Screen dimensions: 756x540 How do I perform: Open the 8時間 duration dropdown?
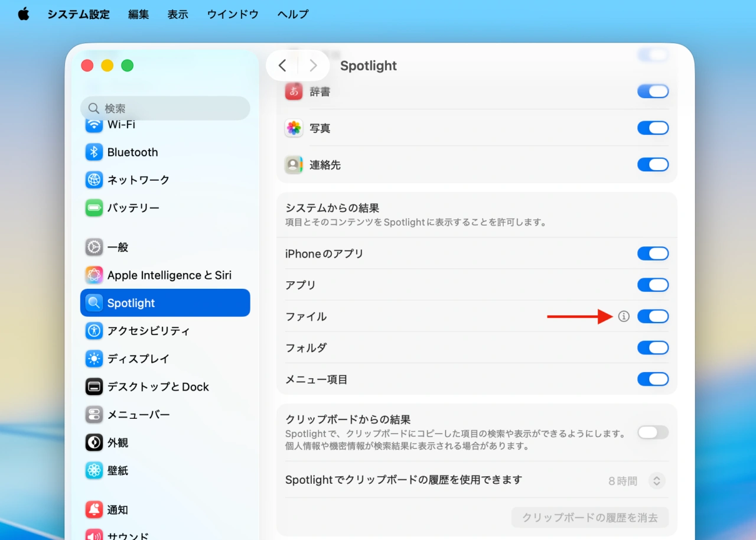(x=656, y=480)
